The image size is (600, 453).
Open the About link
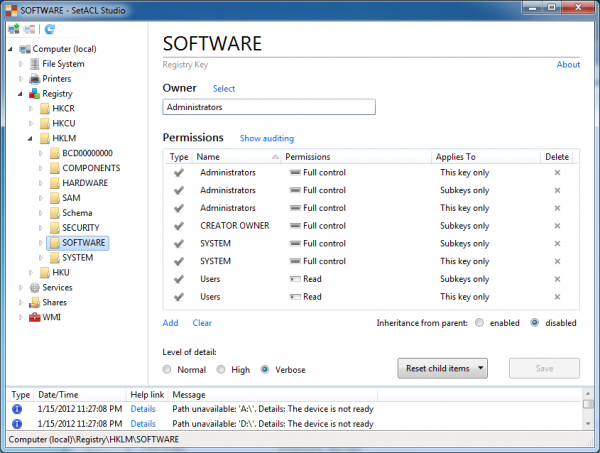click(x=568, y=65)
